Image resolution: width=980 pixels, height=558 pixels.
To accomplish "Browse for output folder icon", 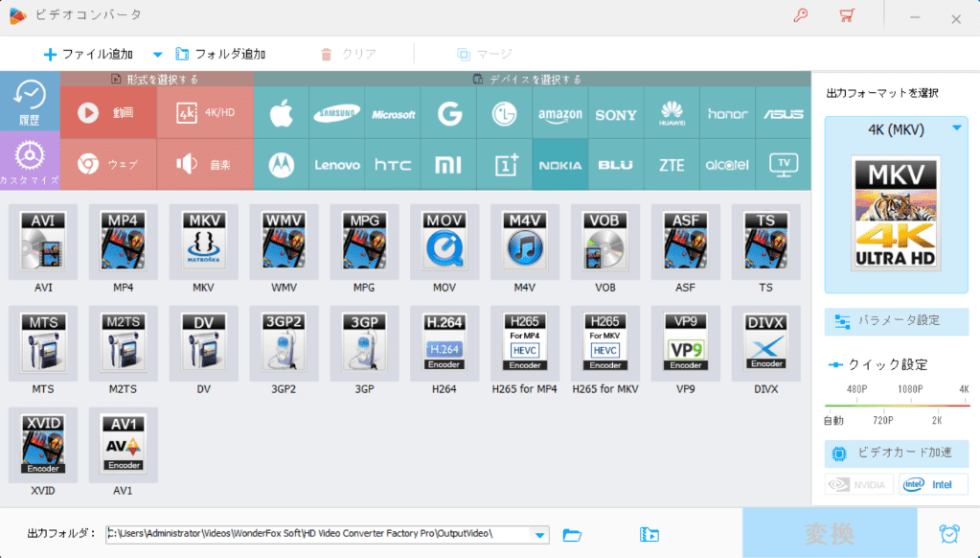I will [x=572, y=535].
